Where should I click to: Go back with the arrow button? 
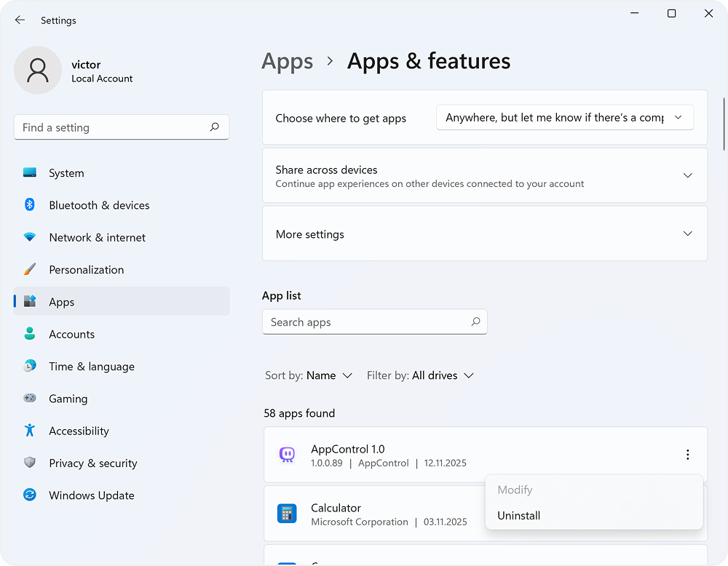point(20,20)
